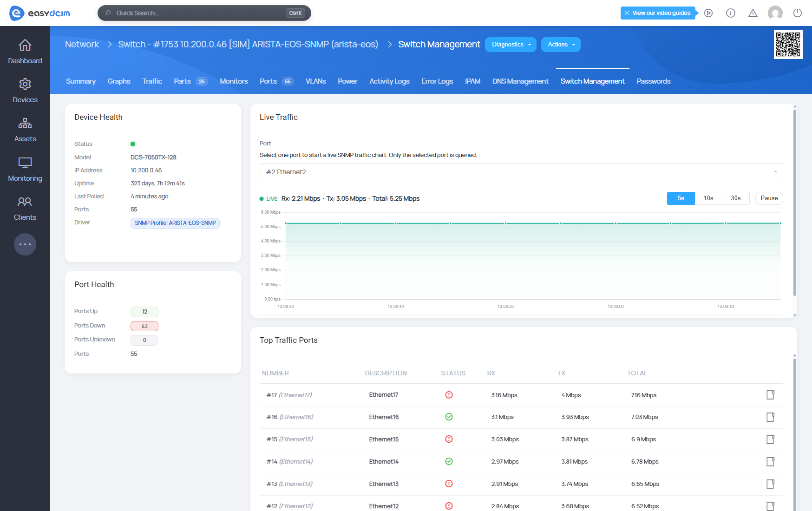Click the red status icon for Ethernet15
Screen dimensions: 812x511
[x=449, y=439]
